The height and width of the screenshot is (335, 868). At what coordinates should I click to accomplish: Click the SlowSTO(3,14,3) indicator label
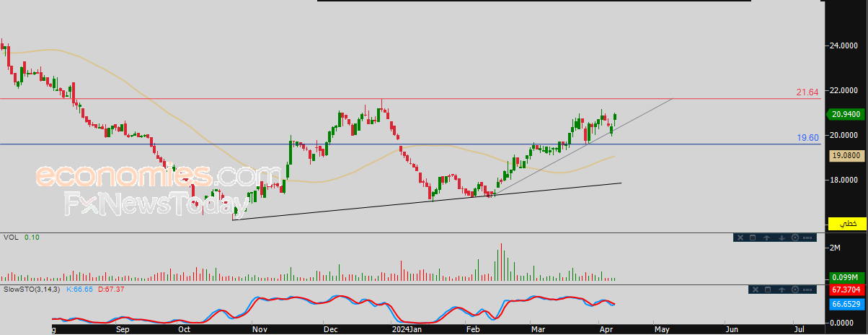point(32,290)
